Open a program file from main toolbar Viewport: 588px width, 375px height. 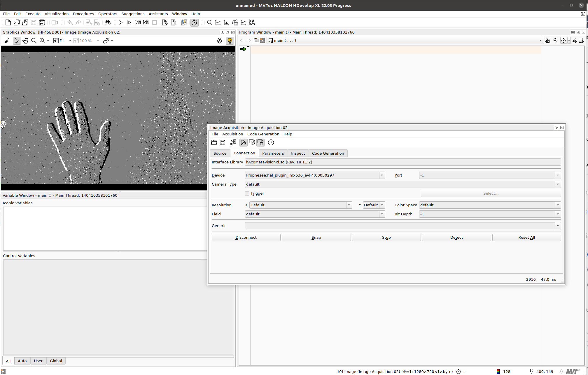[17, 22]
